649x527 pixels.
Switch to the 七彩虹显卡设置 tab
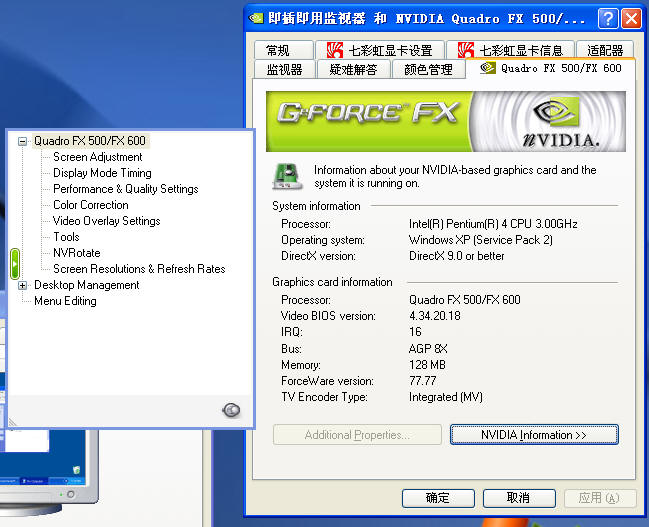tap(380, 50)
